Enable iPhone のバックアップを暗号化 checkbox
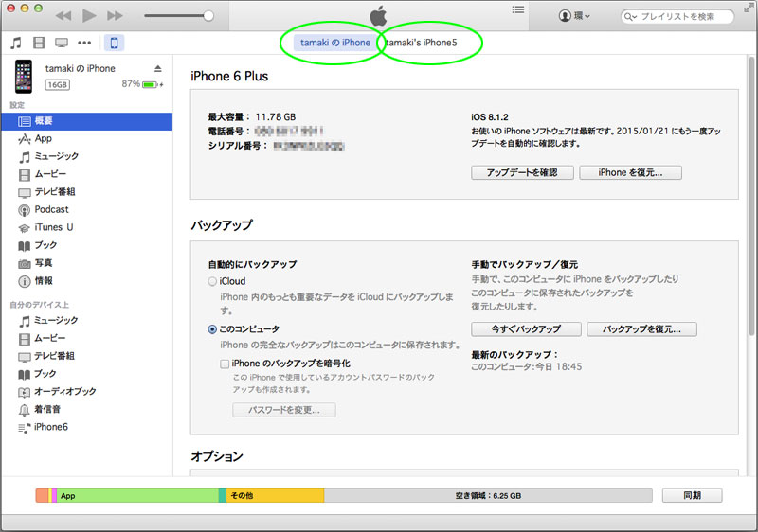This screenshot has width=758, height=532. click(x=225, y=363)
